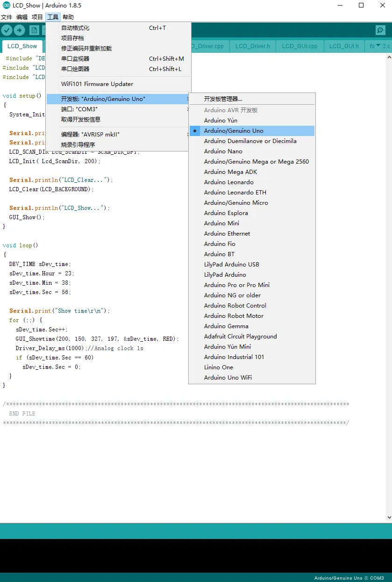Pick Adafruit Circuit Playground board
Viewport: 392px width, 582px height.
tap(252, 337)
